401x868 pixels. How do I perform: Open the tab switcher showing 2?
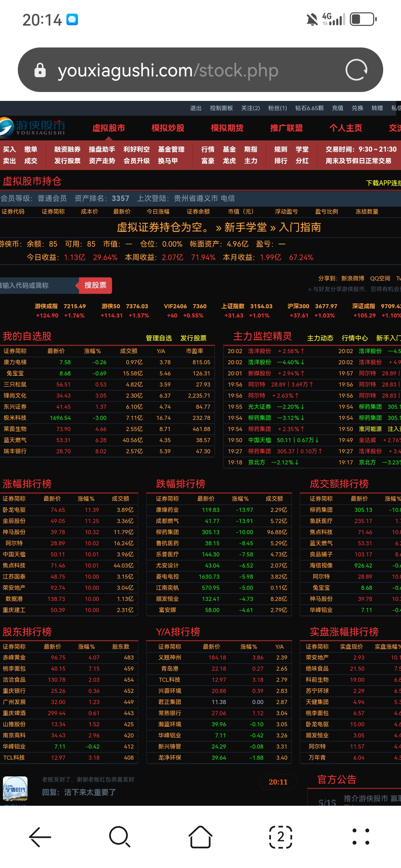click(280, 837)
